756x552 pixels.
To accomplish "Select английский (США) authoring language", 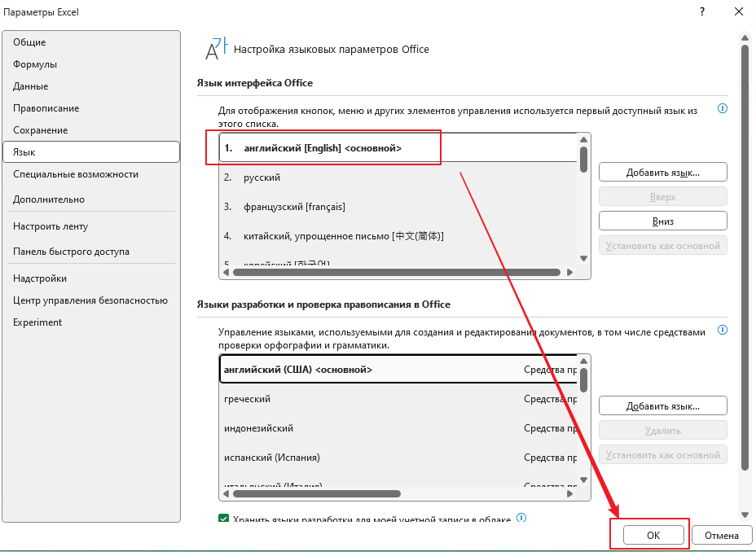I will click(398, 370).
